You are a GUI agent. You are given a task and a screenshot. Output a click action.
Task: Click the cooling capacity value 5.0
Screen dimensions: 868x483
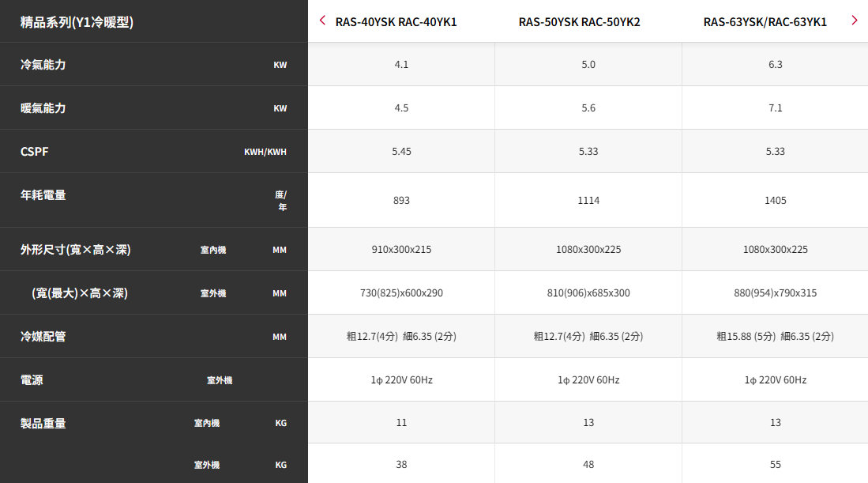pos(588,65)
